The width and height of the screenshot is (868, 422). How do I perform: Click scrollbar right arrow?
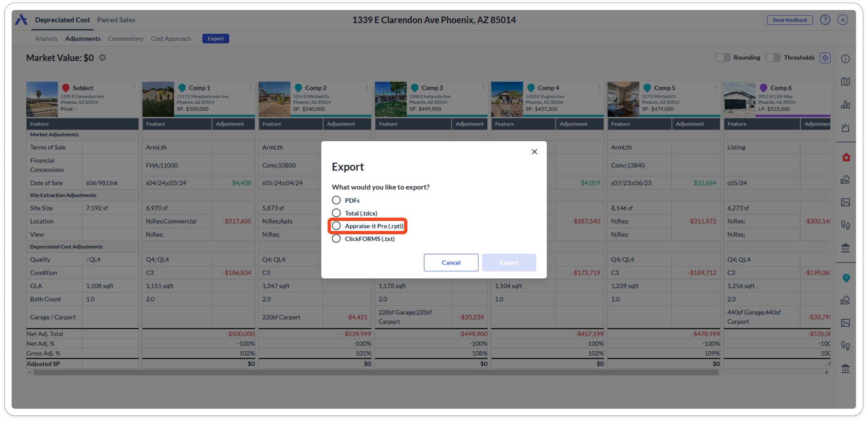[x=827, y=373]
